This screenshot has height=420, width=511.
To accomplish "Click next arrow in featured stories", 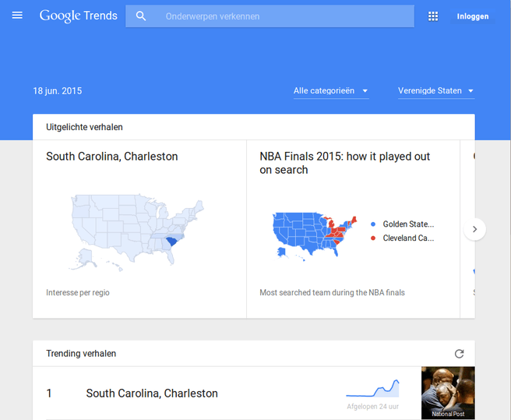I will tap(474, 230).
